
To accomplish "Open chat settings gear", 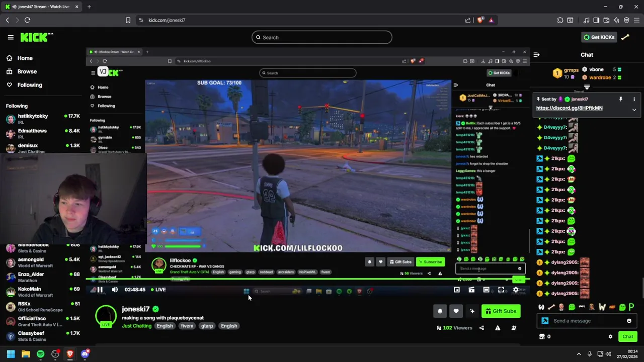I will 610,337.
